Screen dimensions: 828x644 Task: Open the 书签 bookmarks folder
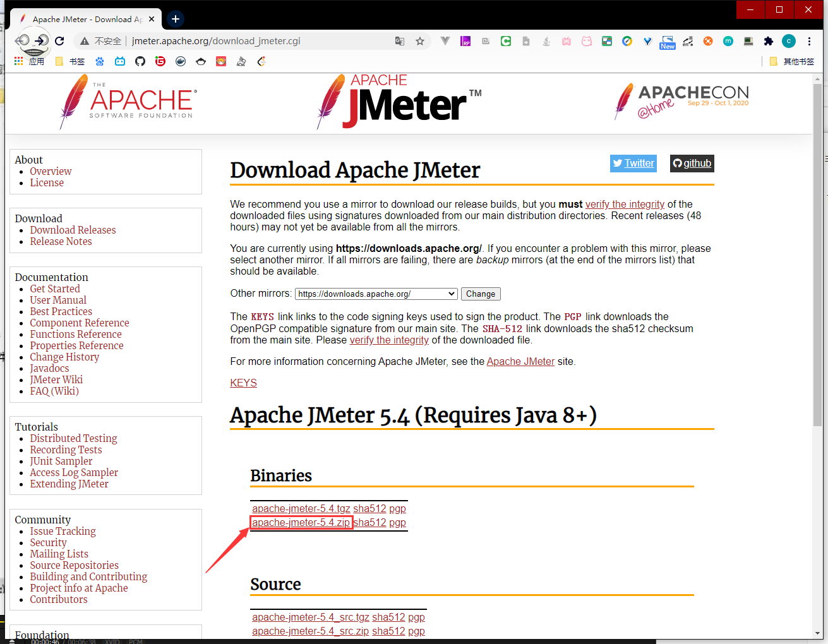(x=70, y=61)
